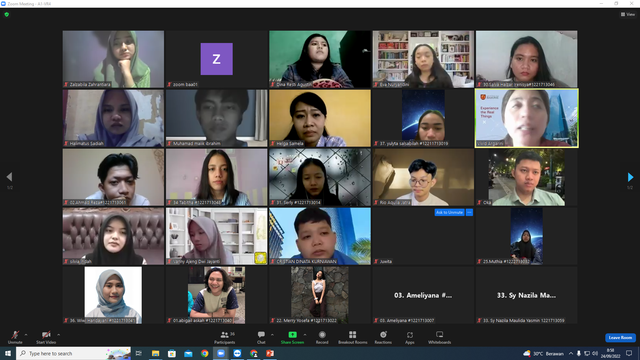Select the 01.abigail video tile
Screen dimensions: 640x360
(217, 295)
